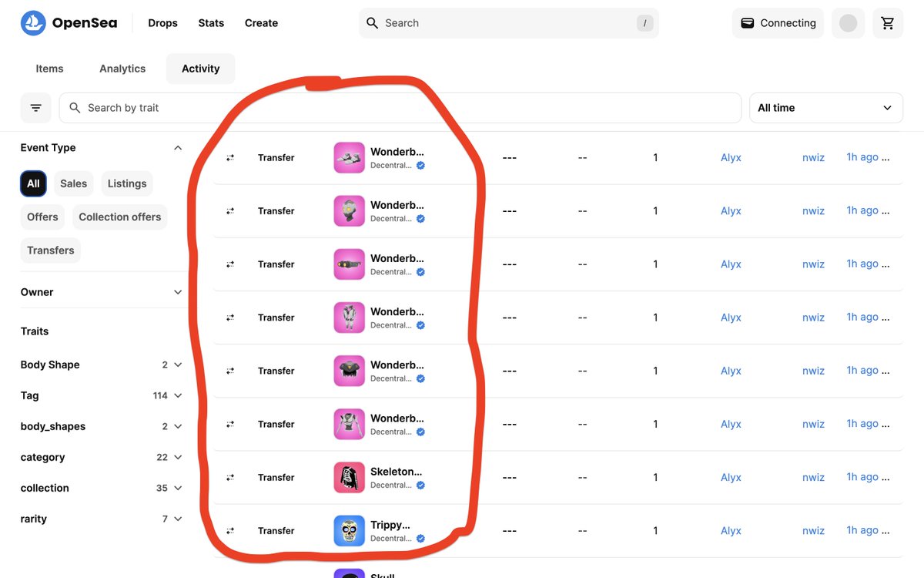This screenshot has width=924, height=578.
Task: Open the Create menu
Action: click(x=261, y=23)
